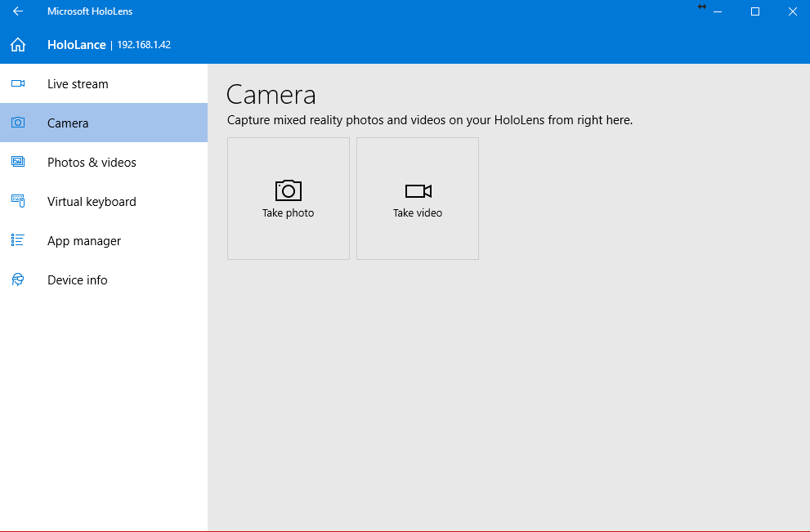Open Virtual keyboard from sidebar
Image resolution: width=810 pixels, height=532 pixels.
(104, 201)
